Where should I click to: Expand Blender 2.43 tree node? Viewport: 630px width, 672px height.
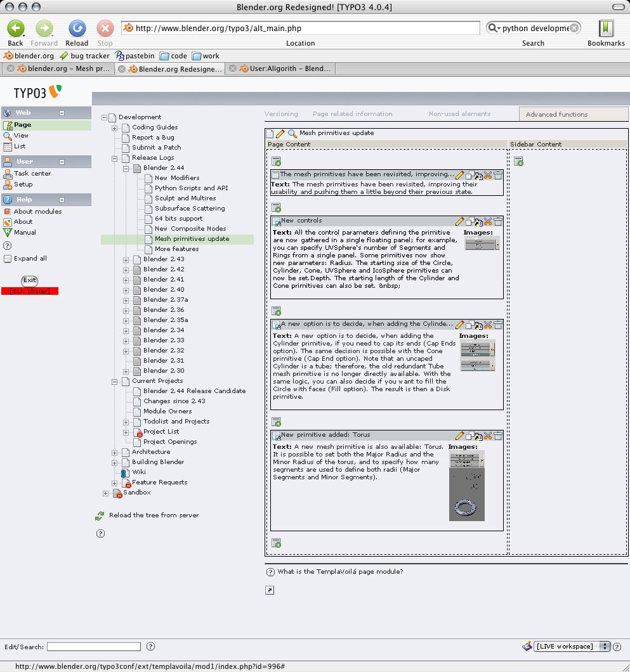coord(126,260)
